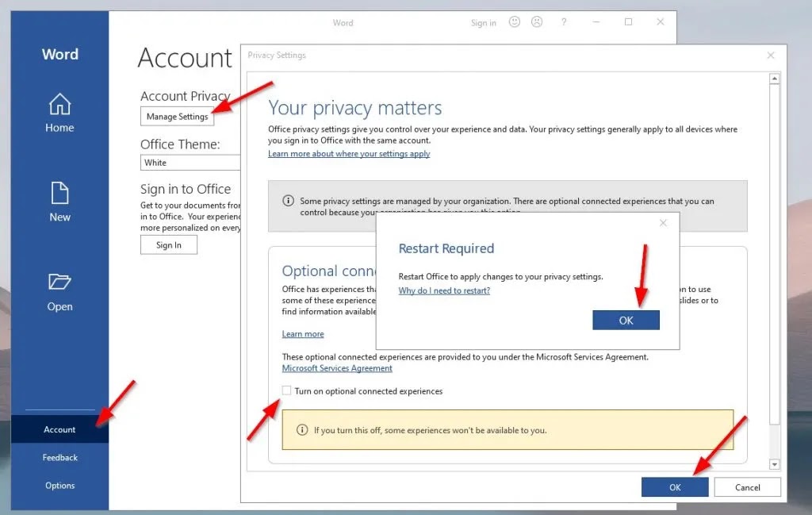The image size is (812, 515).
Task: Click the Sign In button
Action: click(169, 245)
